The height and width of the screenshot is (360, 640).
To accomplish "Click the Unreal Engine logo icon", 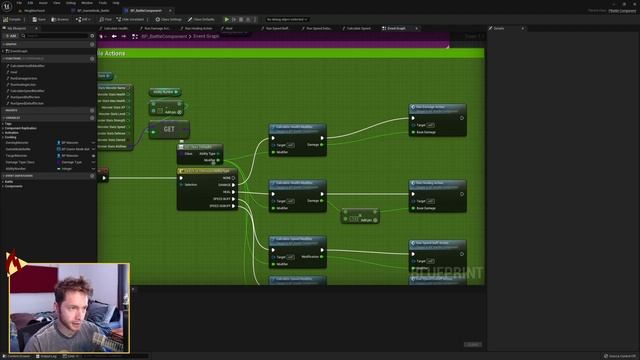I will coord(7,6).
